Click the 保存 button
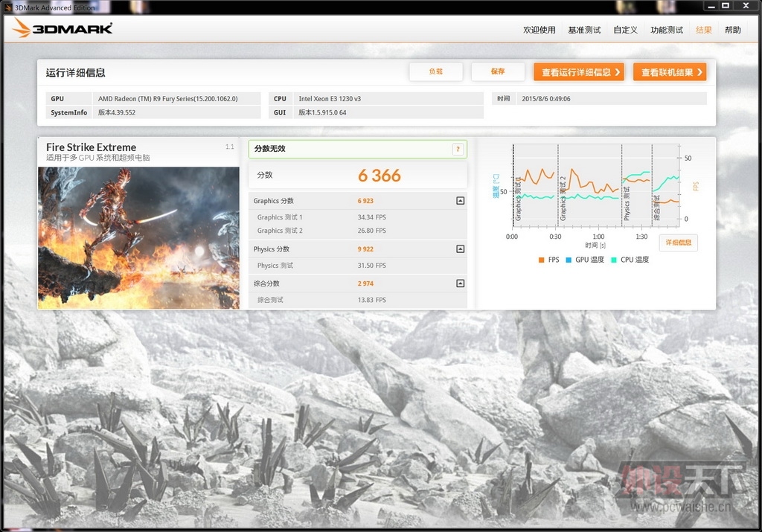This screenshot has width=762, height=532. point(498,71)
